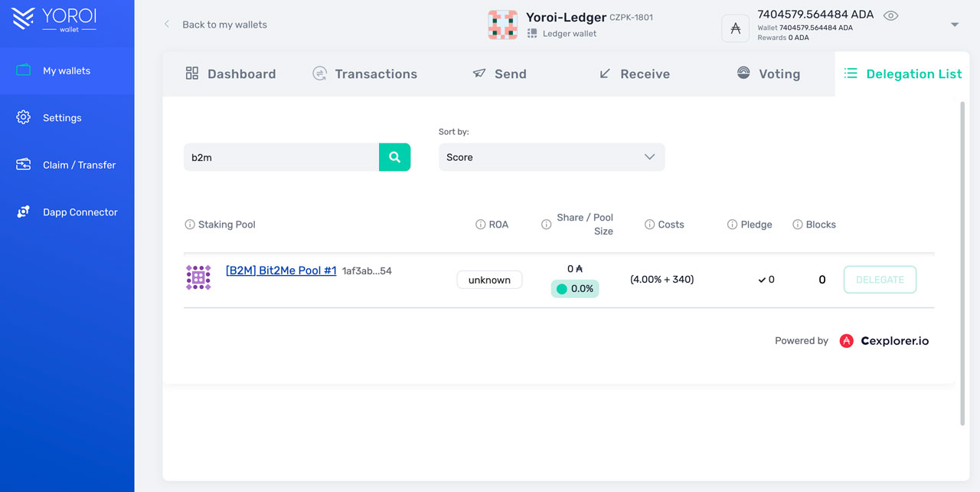The image size is (980, 492).
Task: Click the costs value (4.00% + 340)
Action: tap(662, 280)
